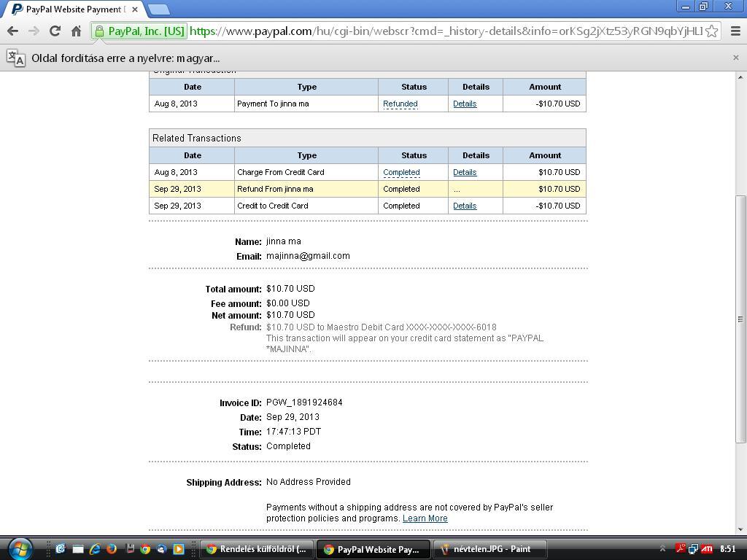Click the network tray icon
Screen dimensions: 747x560
[x=693, y=549]
